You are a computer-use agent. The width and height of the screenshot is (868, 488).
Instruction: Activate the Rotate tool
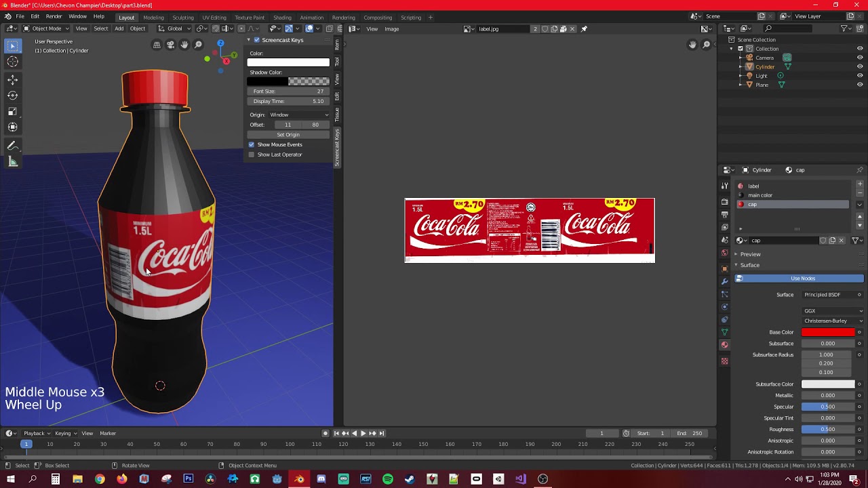(12, 96)
